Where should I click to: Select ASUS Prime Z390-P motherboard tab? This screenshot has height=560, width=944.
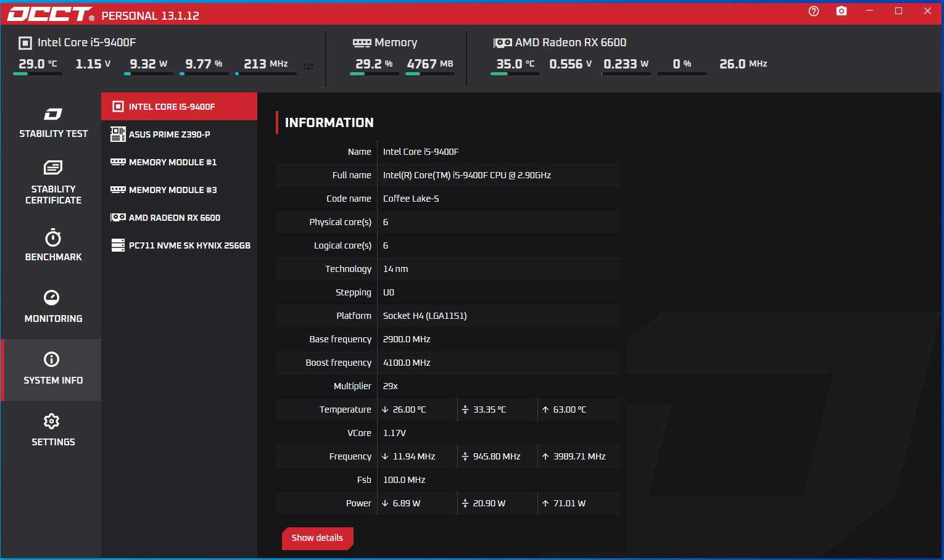[x=179, y=134]
